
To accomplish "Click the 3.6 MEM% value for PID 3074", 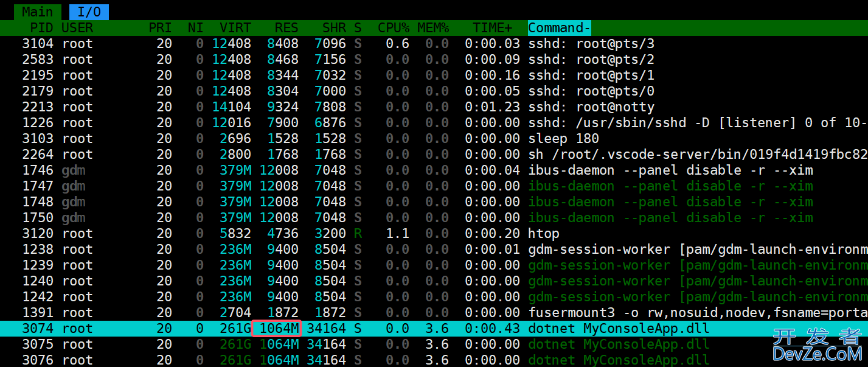I will point(437,329).
